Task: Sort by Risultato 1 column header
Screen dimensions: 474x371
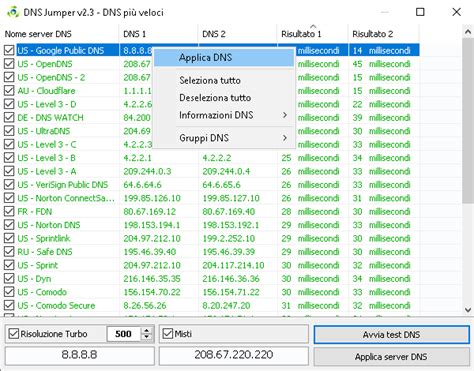Action: (313, 34)
